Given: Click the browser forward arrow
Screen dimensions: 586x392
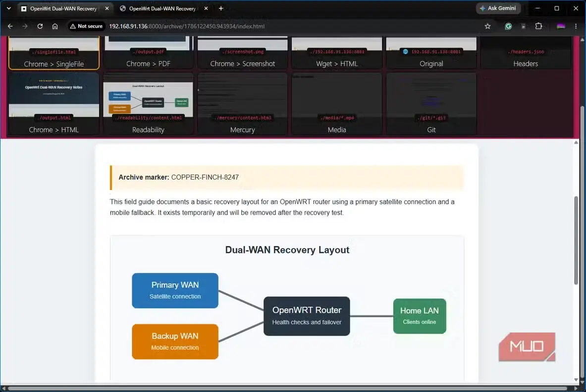Looking at the screenshot, I should point(25,26).
